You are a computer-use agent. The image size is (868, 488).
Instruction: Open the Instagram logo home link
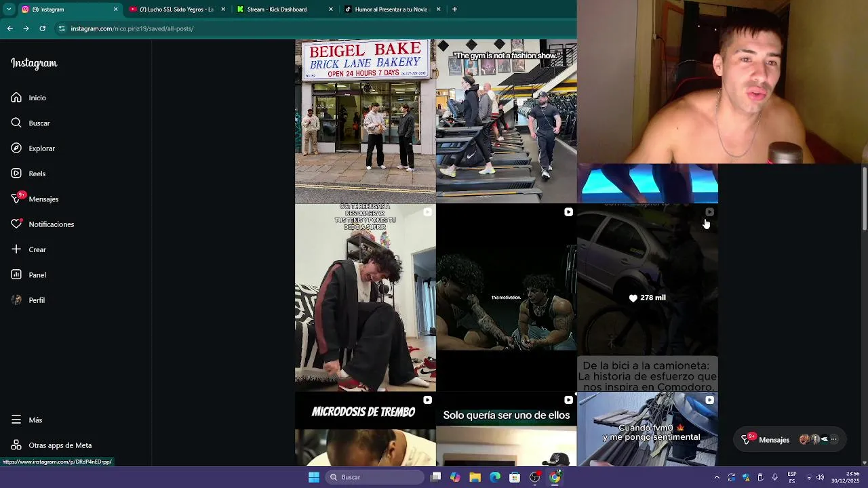point(34,64)
